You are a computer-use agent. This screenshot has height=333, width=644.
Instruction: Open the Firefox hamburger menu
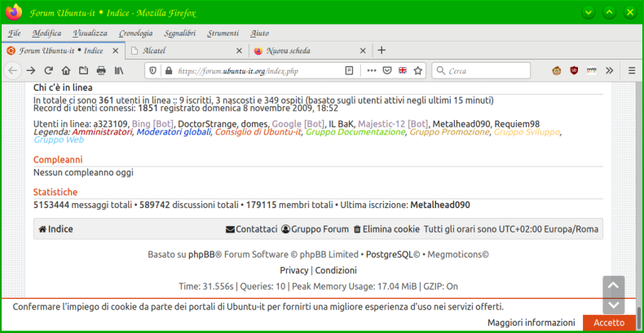pyautogui.click(x=632, y=71)
